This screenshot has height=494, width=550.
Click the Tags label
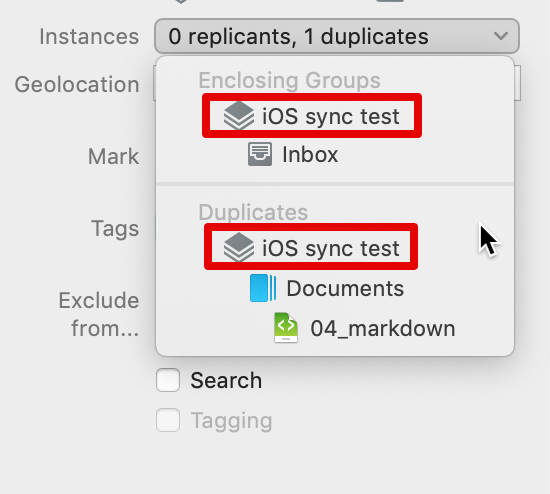pos(115,229)
